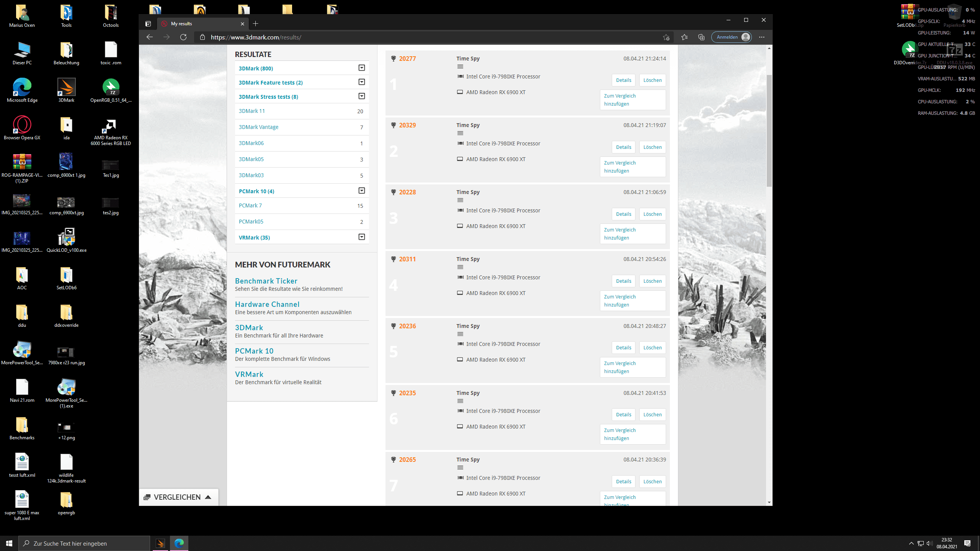The width and height of the screenshot is (980, 551).
Task: Select QuickLOD_v100.exe desktop icon
Action: (67, 240)
